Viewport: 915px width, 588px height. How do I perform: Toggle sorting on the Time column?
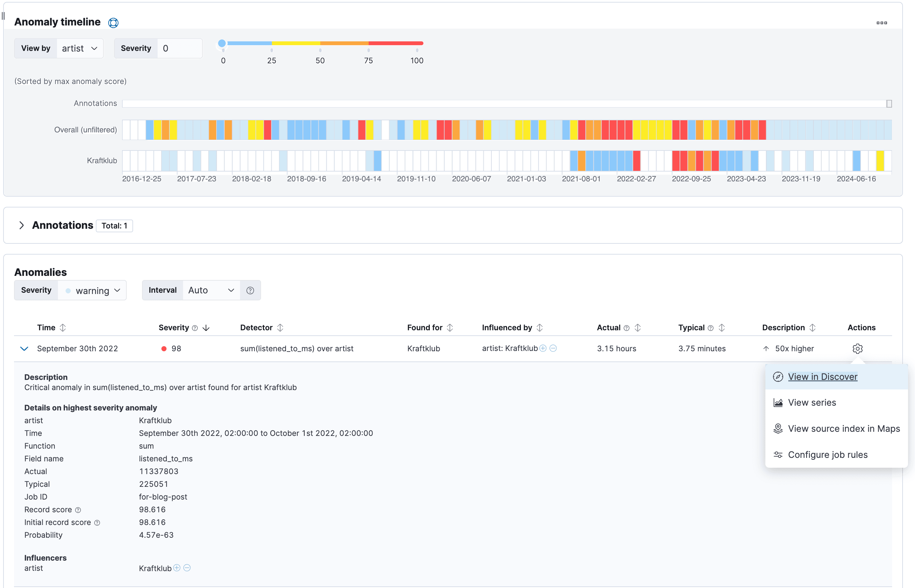(63, 328)
